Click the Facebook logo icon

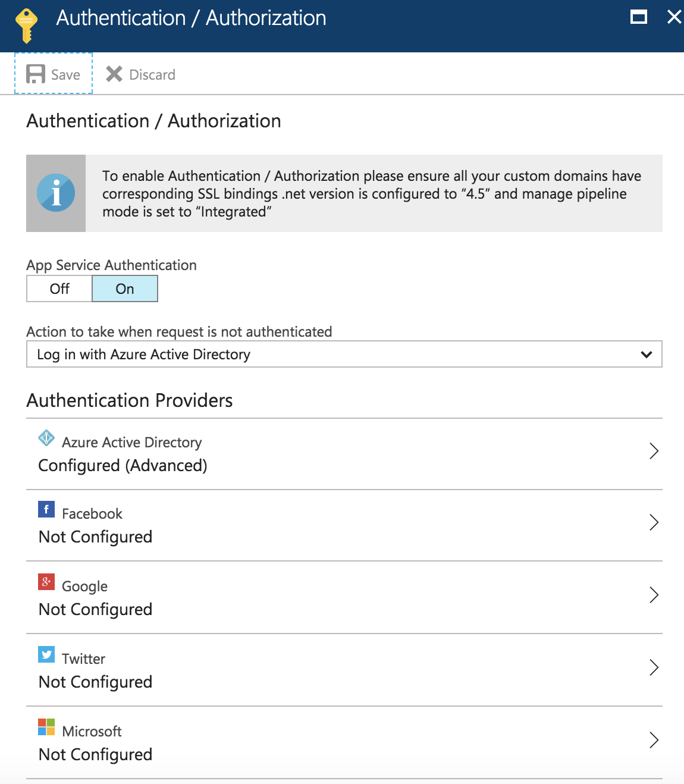[x=46, y=509]
